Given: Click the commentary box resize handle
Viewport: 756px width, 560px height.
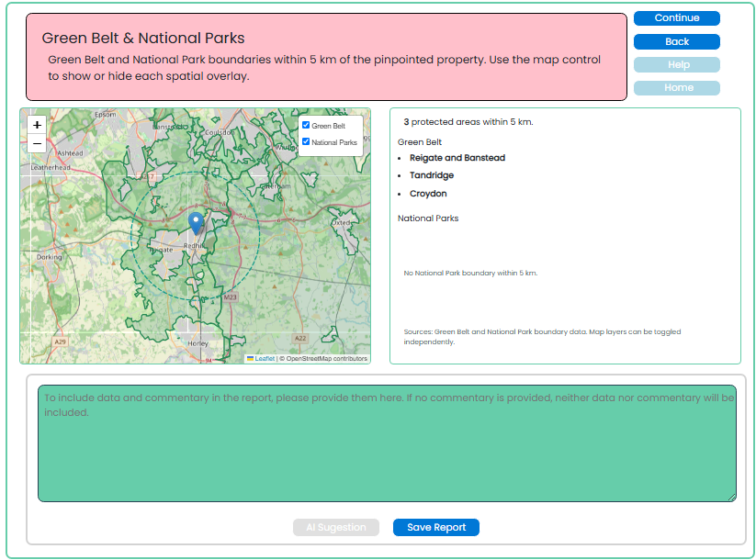Looking at the screenshot, I should coord(732,498).
